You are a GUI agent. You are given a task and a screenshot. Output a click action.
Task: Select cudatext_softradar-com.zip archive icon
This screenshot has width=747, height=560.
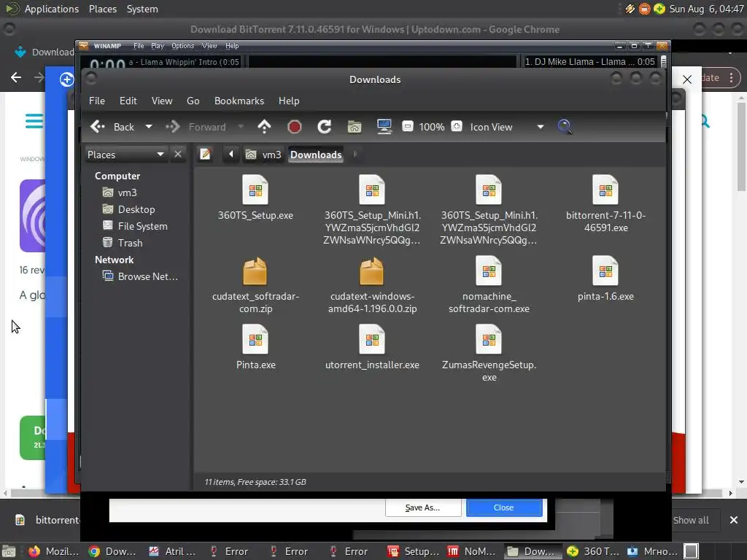pos(255,271)
